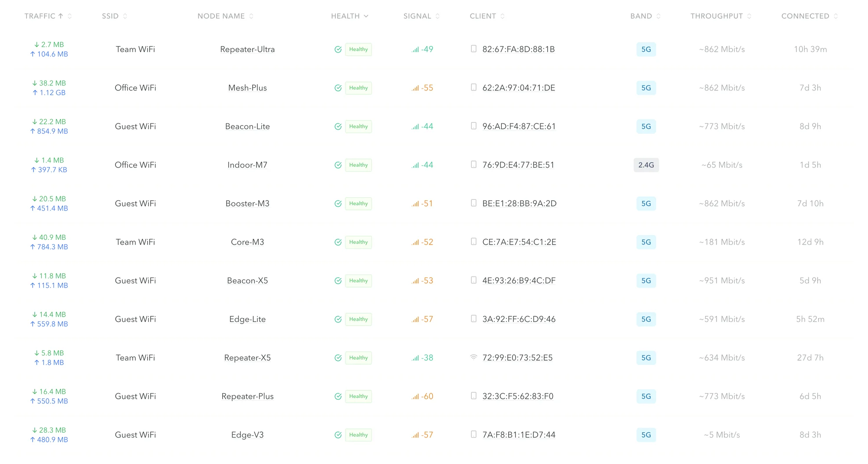Screen dimensions: 868x464
Task: Click signal bars icon for Booster-M3
Action: (415, 204)
